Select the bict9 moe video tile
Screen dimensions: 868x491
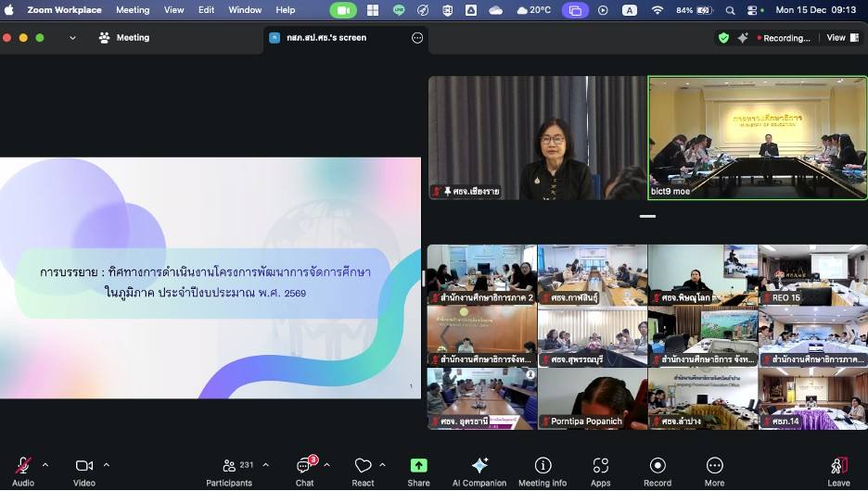click(758, 137)
